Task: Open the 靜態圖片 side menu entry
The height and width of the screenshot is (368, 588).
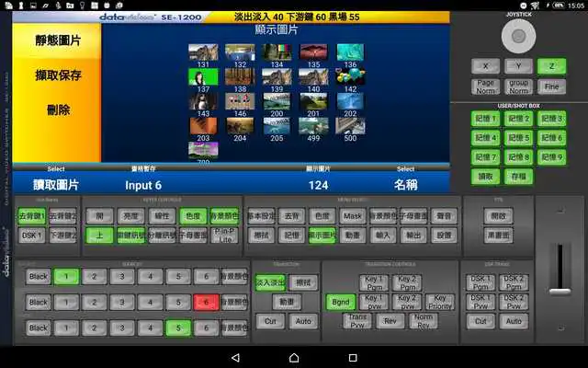Action: pos(58,40)
